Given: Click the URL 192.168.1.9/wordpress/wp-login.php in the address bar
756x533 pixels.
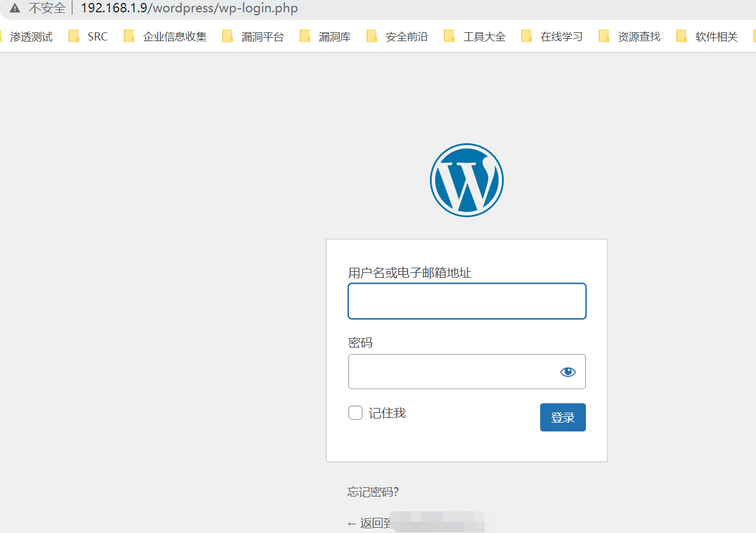Looking at the screenshot, I should pyautogui.click(x=189, y=9).
